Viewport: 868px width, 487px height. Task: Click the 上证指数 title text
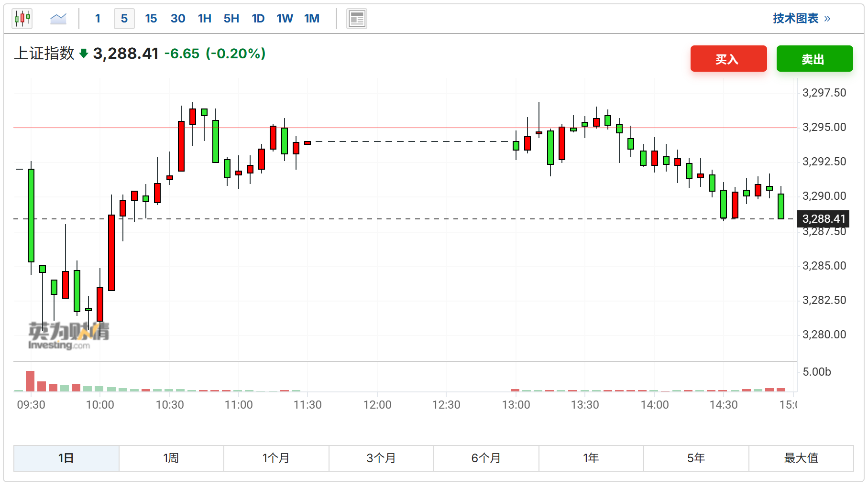[x=44, y=53]
